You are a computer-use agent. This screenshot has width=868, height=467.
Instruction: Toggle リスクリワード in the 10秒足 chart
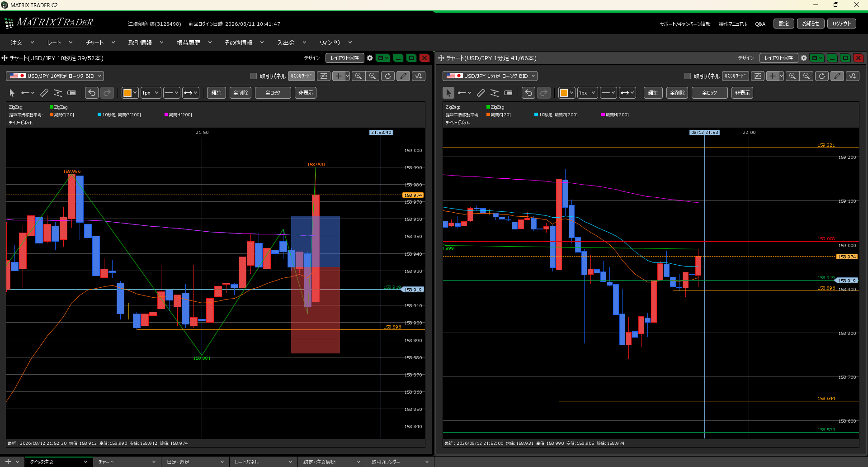302,76
